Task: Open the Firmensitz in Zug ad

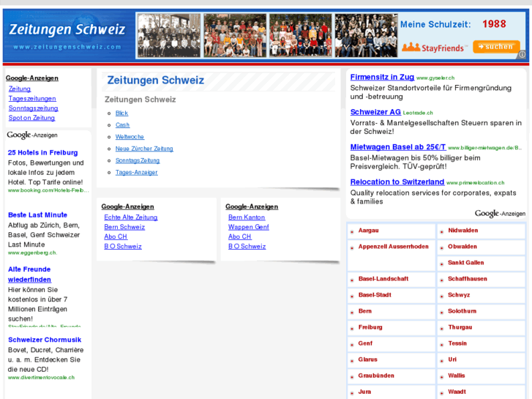Action: (x=382, y=77)
